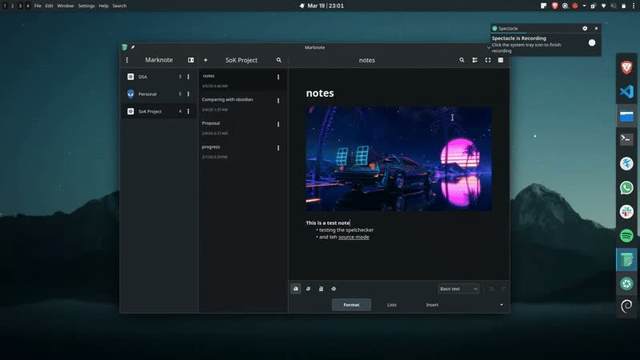Open Spectacle notification settings gear
Screen dimensions: 640x360
coord(585,28)
